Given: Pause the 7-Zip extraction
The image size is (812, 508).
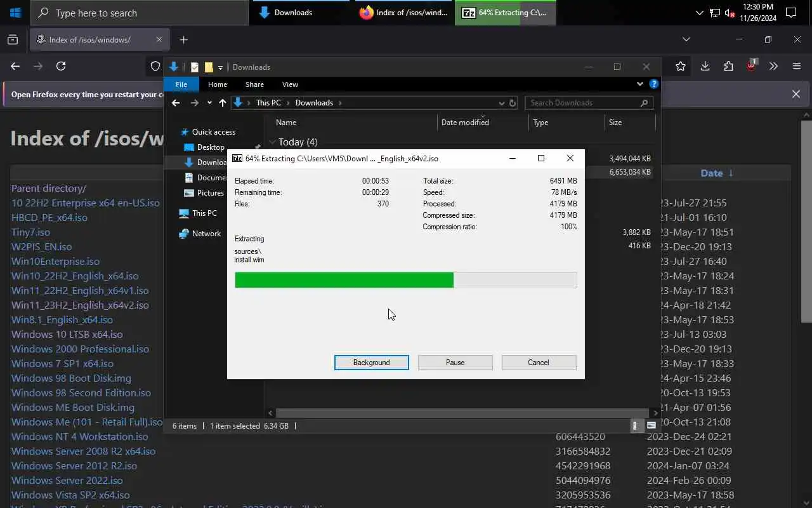Looking at the screenshot, I should click(x=455, y=363).
